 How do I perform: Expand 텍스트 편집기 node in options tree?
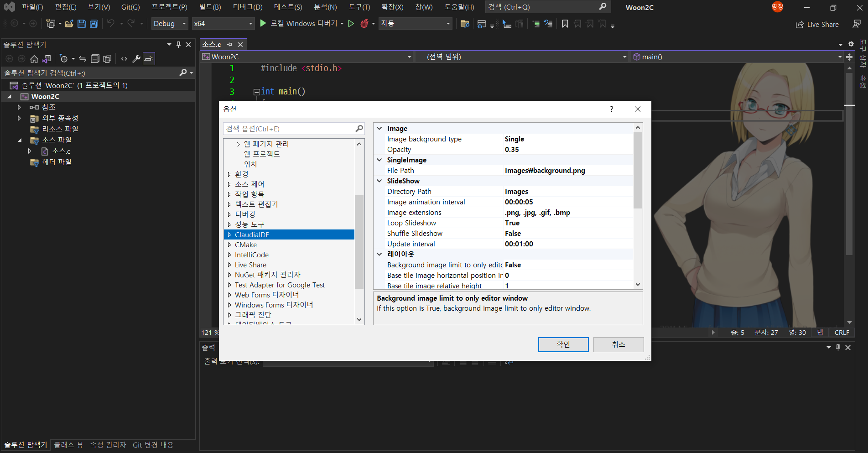pos(229,204)
